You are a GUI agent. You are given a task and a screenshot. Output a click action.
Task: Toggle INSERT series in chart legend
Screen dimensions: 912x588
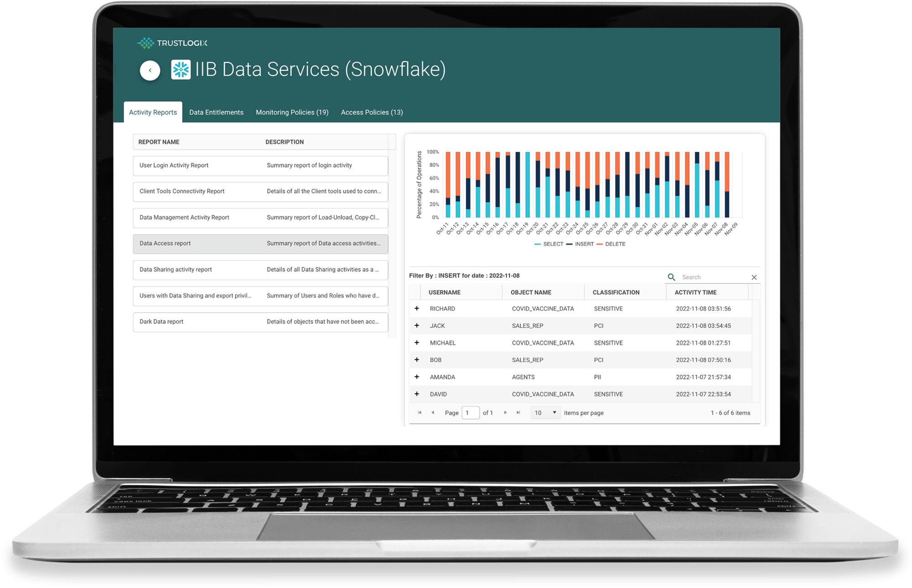point(580,244)
